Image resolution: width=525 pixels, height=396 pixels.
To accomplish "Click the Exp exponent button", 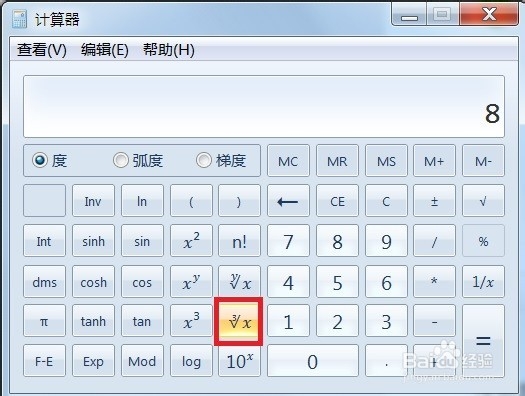I will coord(93,361).
